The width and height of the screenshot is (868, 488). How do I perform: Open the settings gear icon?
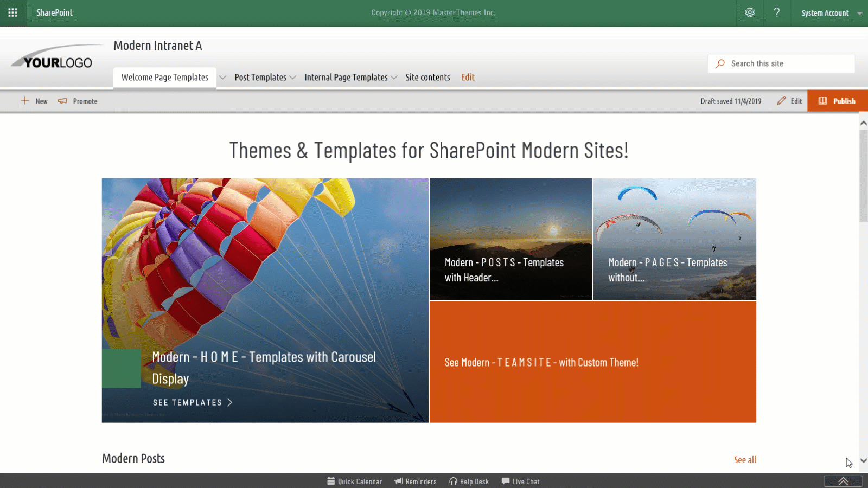(x=750, y=12)
